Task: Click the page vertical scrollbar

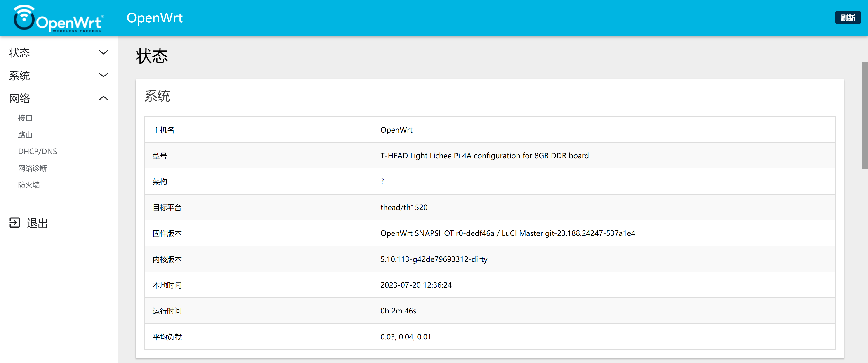Action: click(x=865, y=116)
